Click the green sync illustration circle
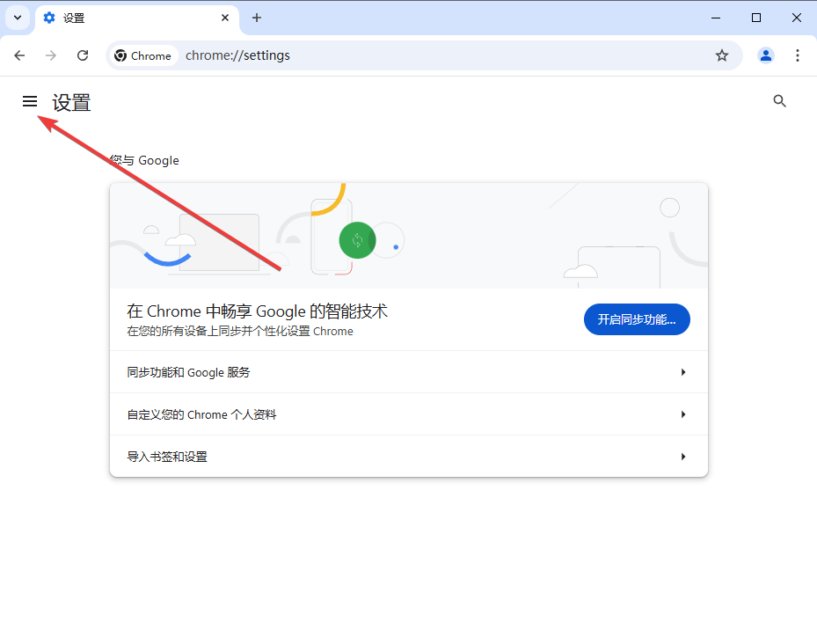This screenshot has width=817, height=644. click(357, 239)
